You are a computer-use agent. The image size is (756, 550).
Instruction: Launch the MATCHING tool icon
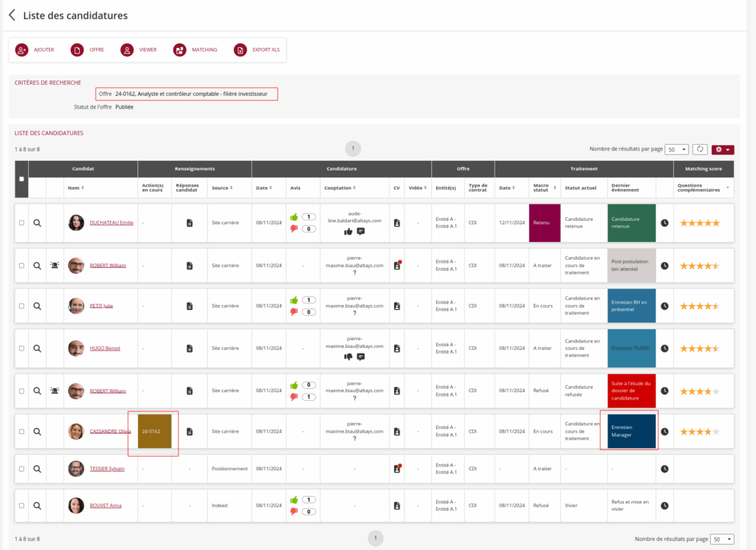[179, 49]
